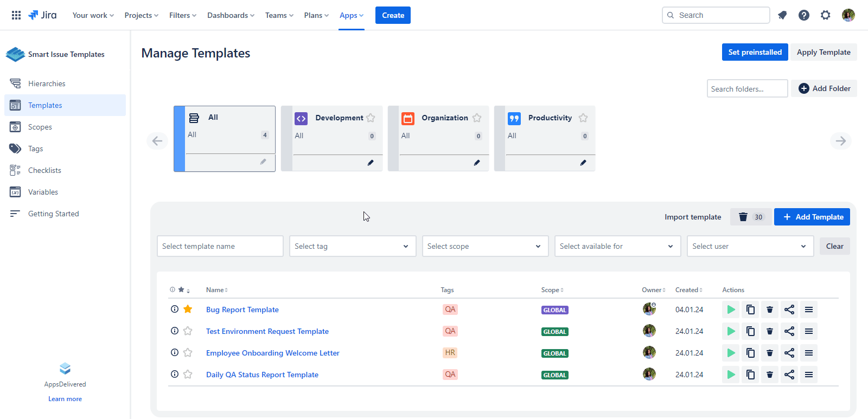Focus the Select template name field
868x419 pixels.
[x=220, y=246]
